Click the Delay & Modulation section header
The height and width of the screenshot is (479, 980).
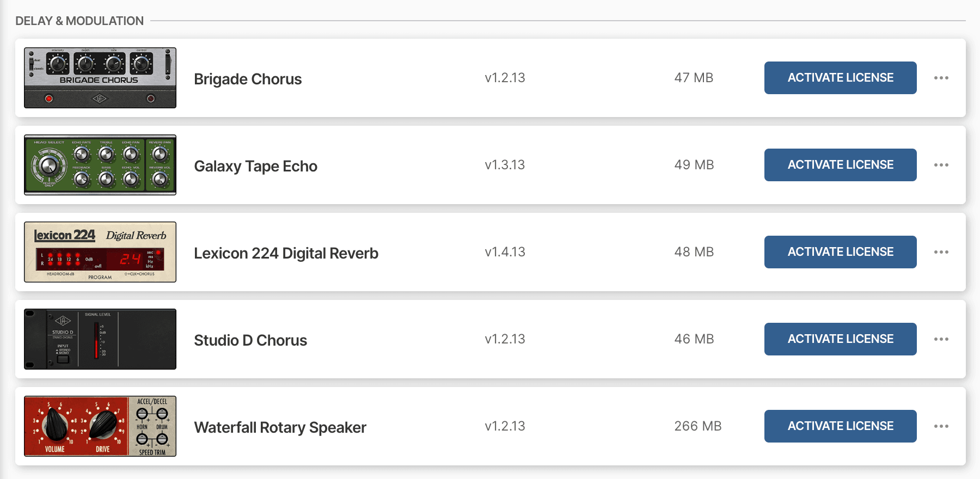[79, 21]
